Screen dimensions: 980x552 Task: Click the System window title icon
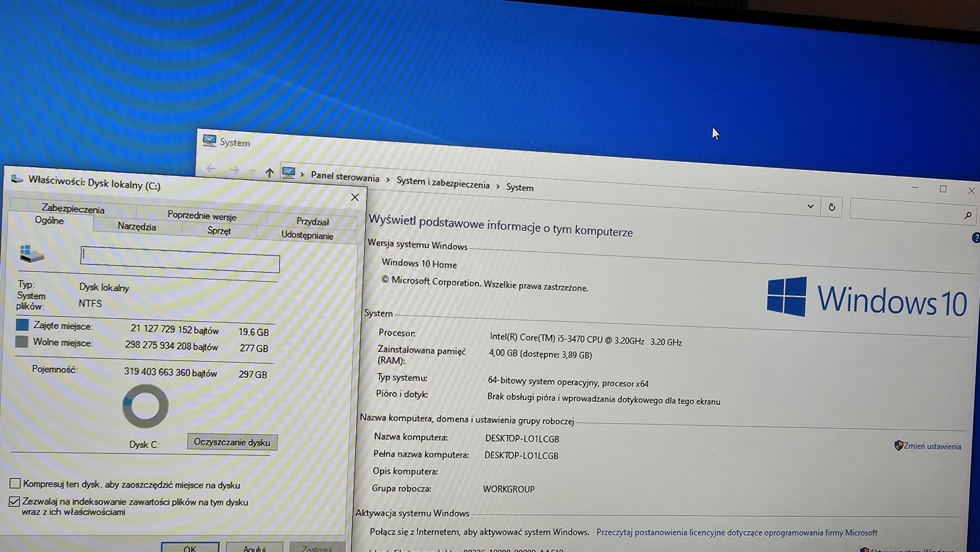[210, 141]
